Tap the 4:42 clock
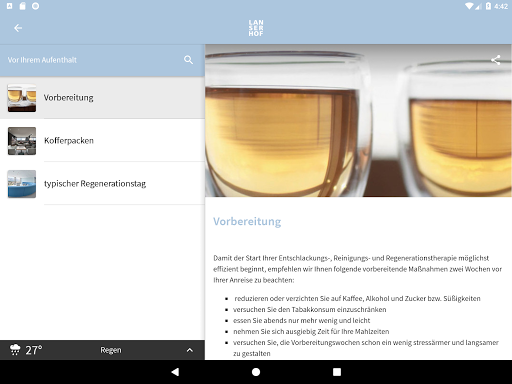 (x=501, y=6)
